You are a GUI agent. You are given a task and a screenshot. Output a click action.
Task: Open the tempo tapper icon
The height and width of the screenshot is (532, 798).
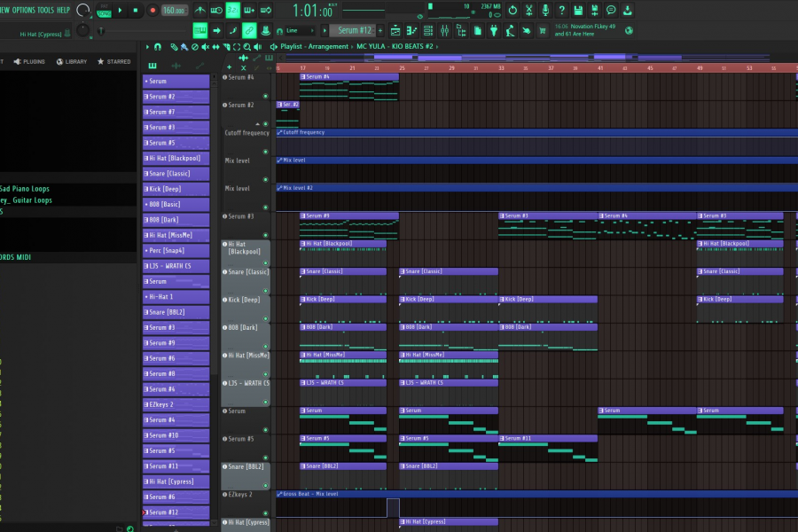pyautogui.click(x=510, y=30)
